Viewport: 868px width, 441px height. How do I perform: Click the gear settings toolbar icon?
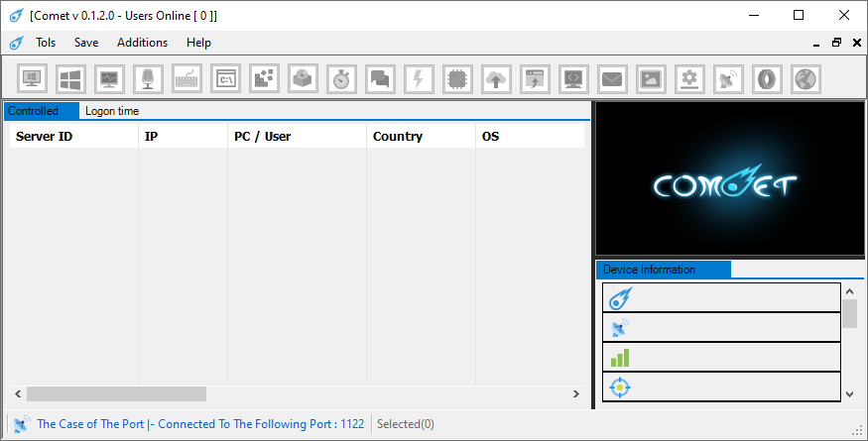(689, 78)
